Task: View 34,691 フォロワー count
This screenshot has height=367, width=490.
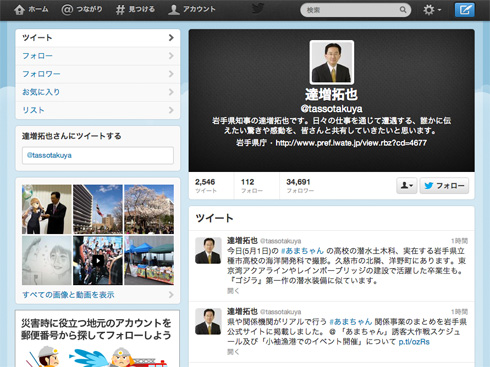Action: (300, 186)
